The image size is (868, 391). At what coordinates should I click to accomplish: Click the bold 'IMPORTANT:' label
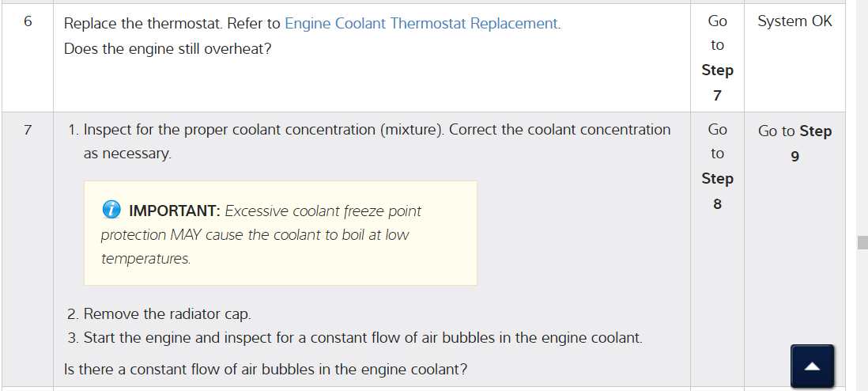[x=175, y=211]
